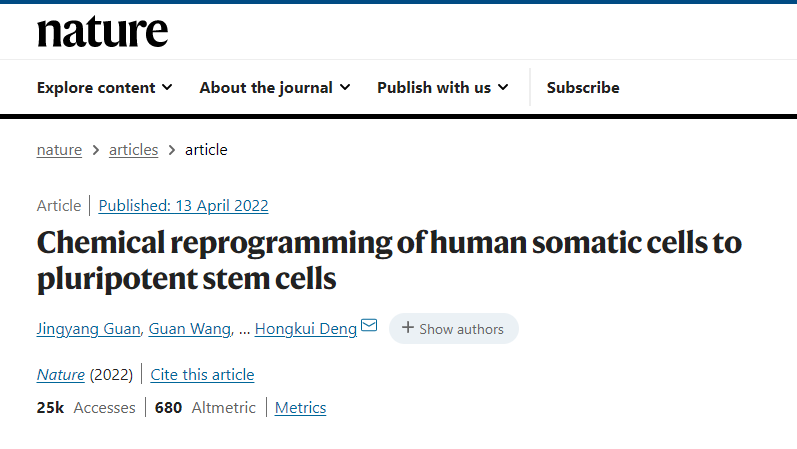The width and height of the screenshot is (797, 449).
Task: Open the Cite this article link
Action: point(202,375)
